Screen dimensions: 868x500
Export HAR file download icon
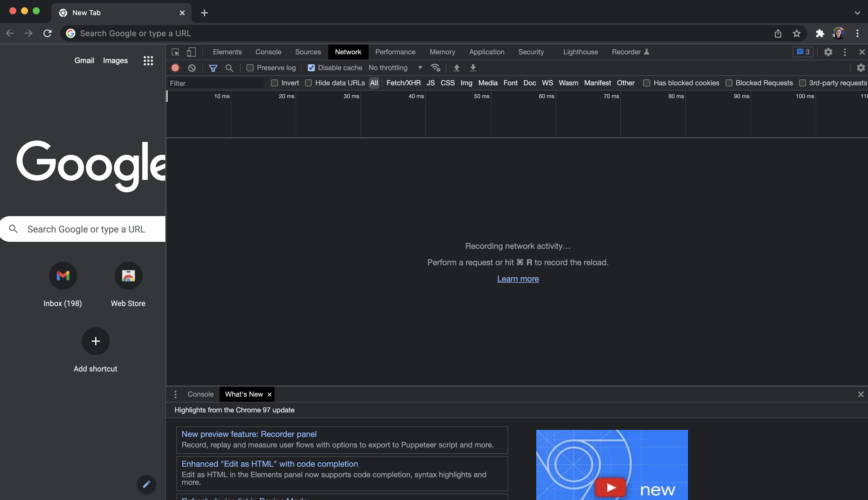pos(473,68)
